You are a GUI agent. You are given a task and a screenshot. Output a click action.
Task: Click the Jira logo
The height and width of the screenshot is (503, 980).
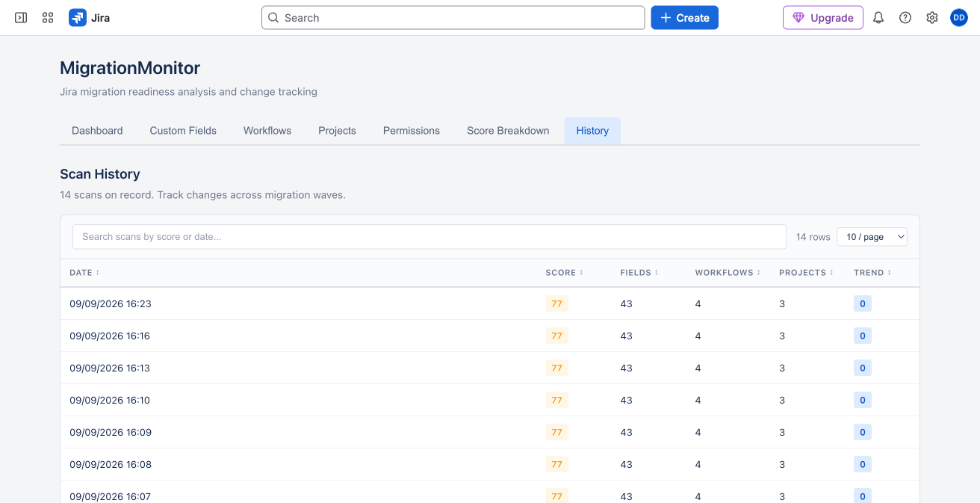pyautogui.click(x=90, y=18)
